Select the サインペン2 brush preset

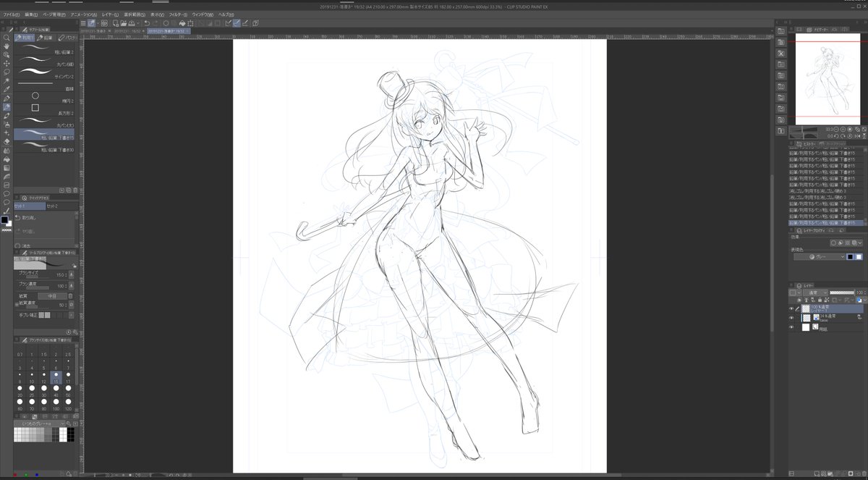tap(44, 72)
